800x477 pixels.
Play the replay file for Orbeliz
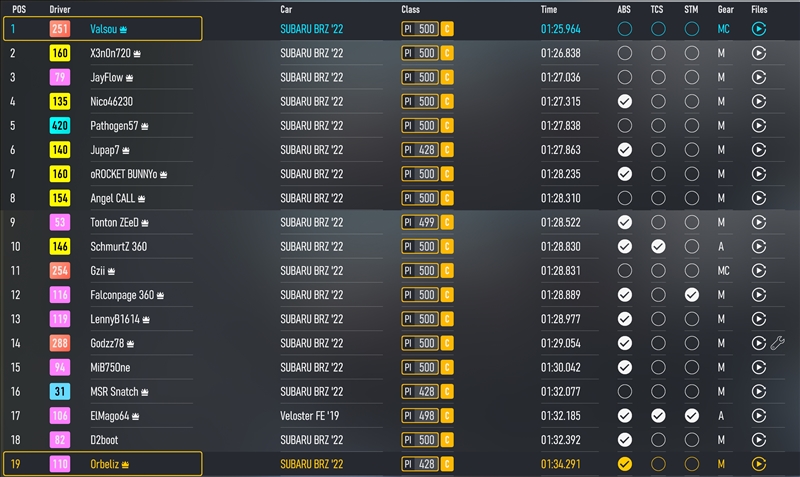pyautogui.click(x=759, y=464)
